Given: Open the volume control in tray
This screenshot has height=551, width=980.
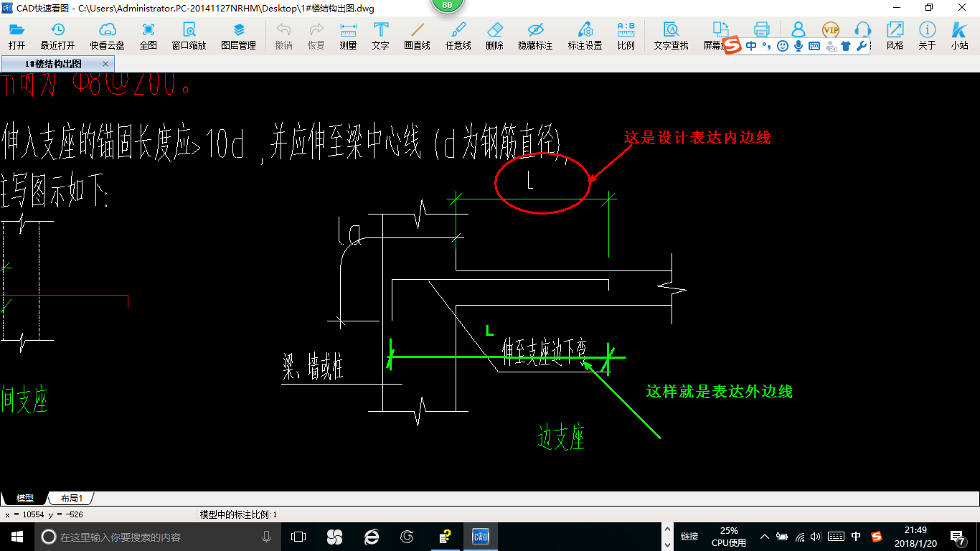Looking at the screenshot, I should pos(816,537).
